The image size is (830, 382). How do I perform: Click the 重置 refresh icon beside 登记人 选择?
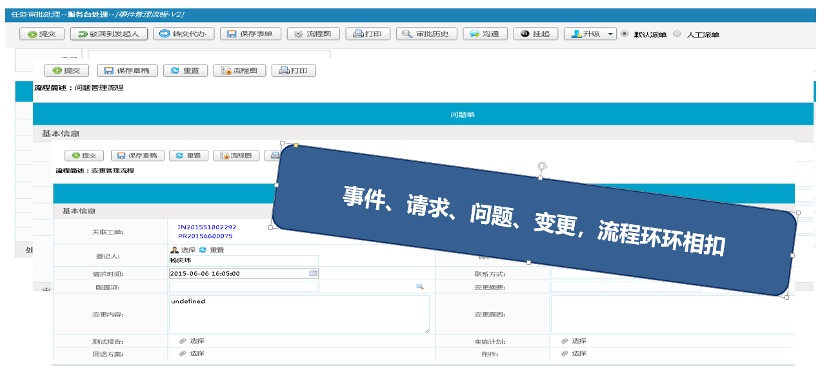click(x=202, y=250)
